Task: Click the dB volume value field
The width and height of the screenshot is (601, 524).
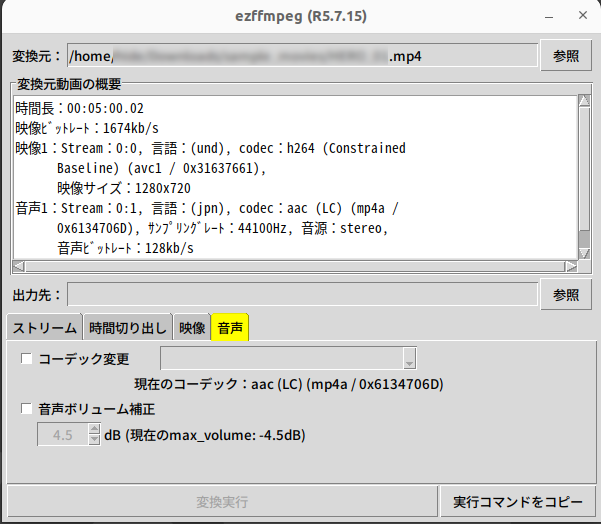Action: pyautogui.click(x=62, y=435)
